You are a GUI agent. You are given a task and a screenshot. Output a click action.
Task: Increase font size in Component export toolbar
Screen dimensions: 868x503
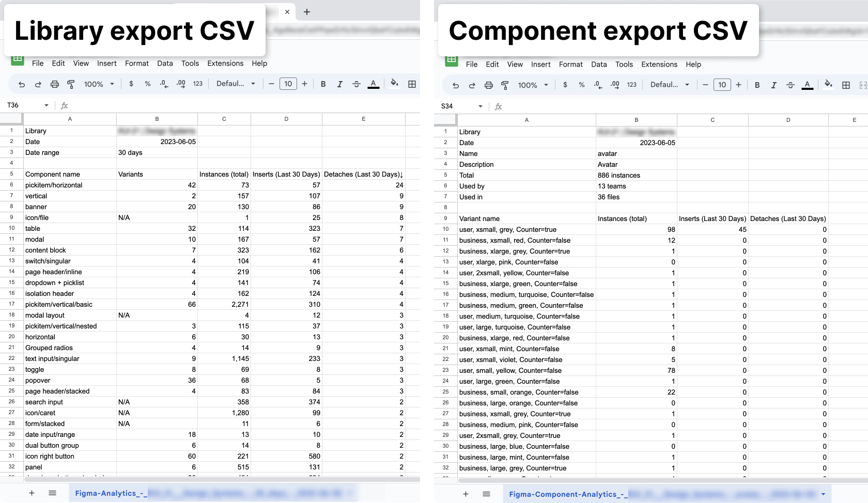[x=739, y=85]
